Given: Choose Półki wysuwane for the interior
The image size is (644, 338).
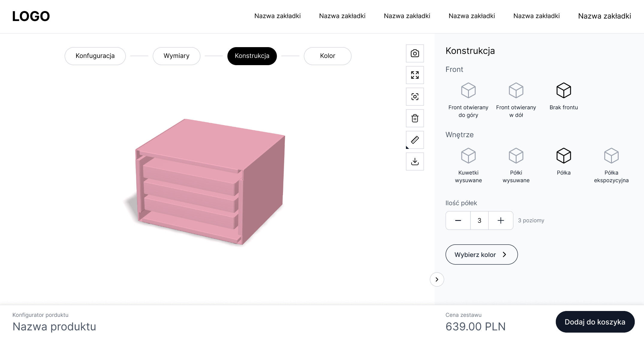Looking at the screenshot, I should tap(516, 155).
